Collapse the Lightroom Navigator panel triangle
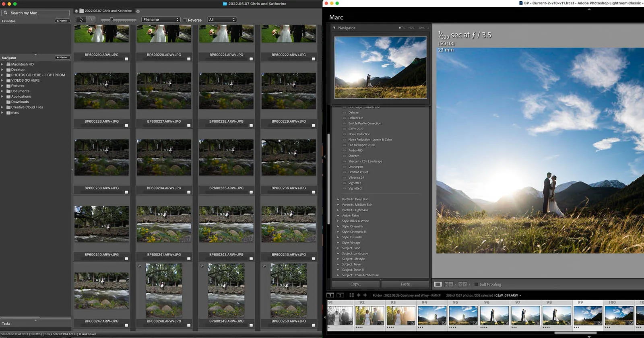 point(334,28)
